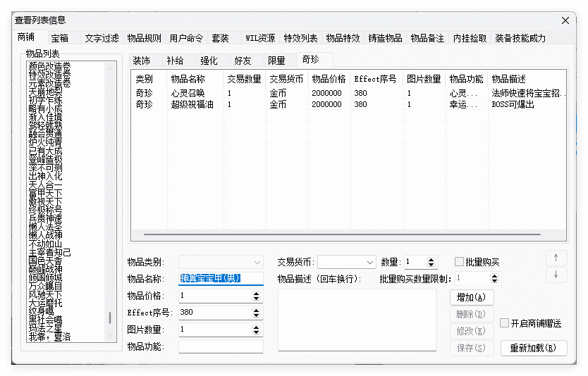Switch to the WIL资源 tab
Image resolution: width=588 pixels, height=376 pixels.
pyautogui.click(x=260, y=38)
